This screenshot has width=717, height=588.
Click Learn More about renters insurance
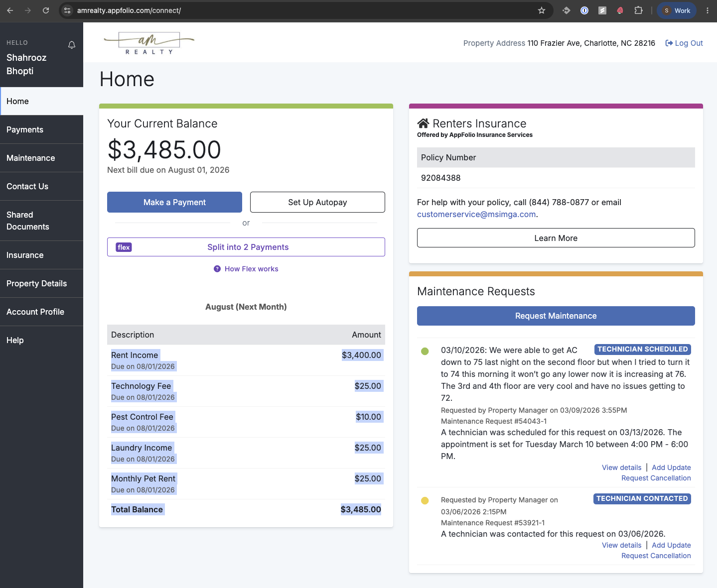click(x=556, y=238)
